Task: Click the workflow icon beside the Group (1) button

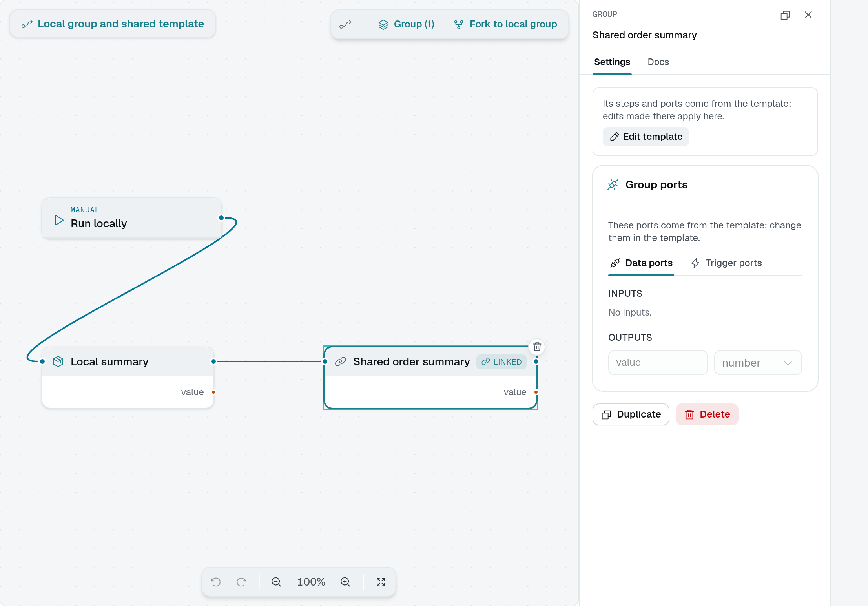Action: 345,24
